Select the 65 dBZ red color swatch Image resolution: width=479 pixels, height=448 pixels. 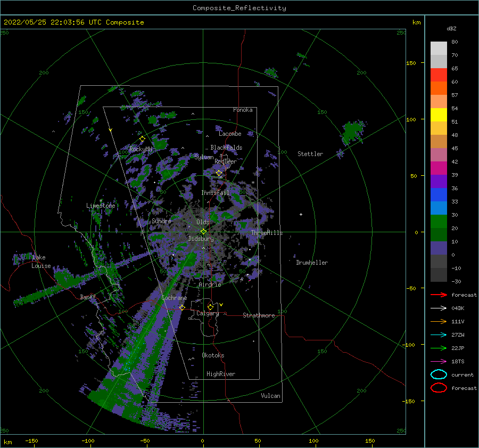tap(439, 75)
